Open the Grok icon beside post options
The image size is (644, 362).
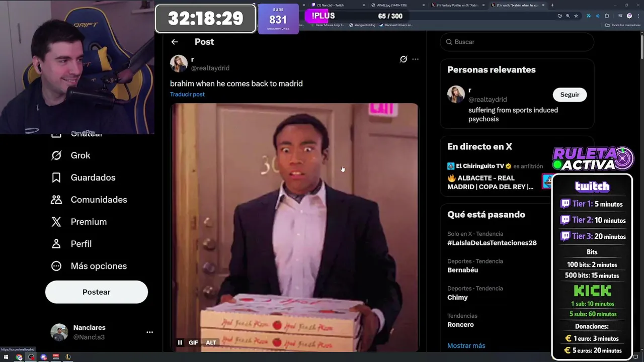click(x=404, y=59)
